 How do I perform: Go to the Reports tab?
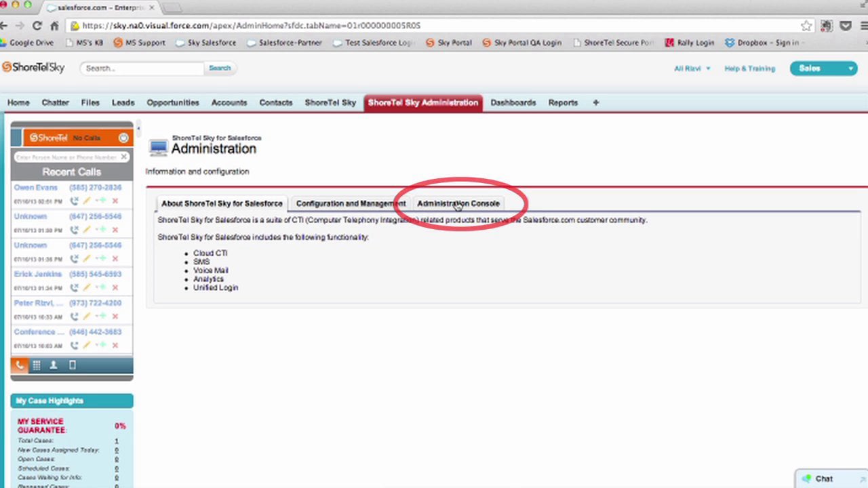563,103
